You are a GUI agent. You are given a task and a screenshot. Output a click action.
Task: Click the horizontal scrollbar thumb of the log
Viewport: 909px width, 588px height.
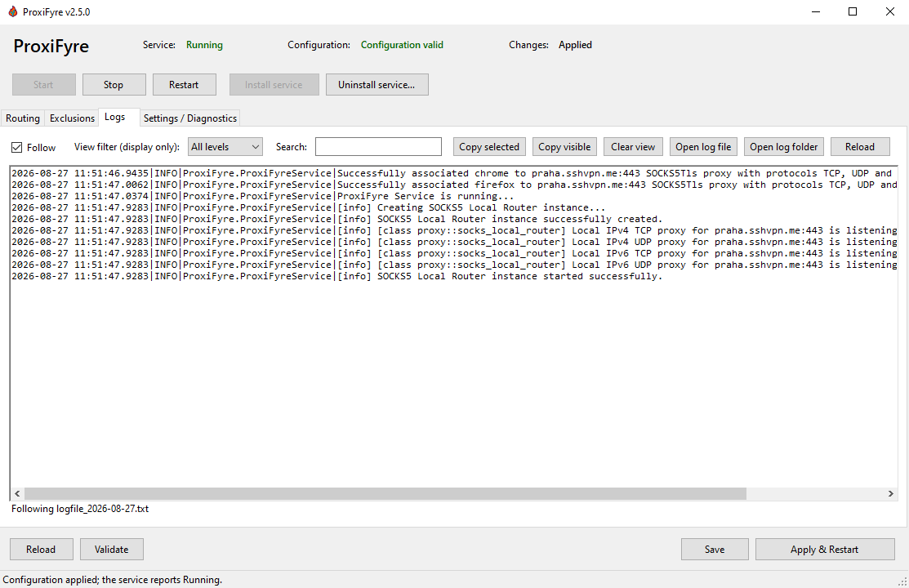tap(385, 493)
